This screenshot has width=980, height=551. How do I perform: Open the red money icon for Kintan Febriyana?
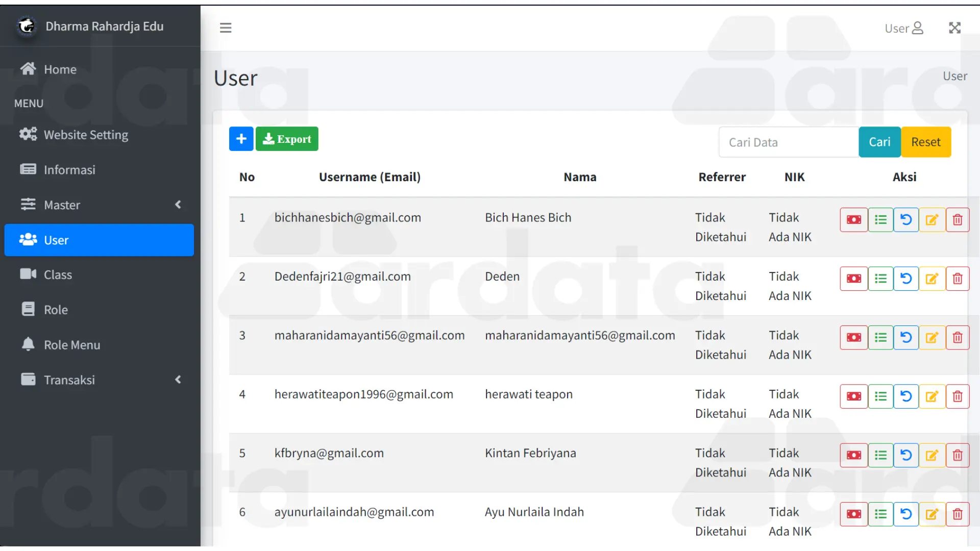tap(854, 455)
